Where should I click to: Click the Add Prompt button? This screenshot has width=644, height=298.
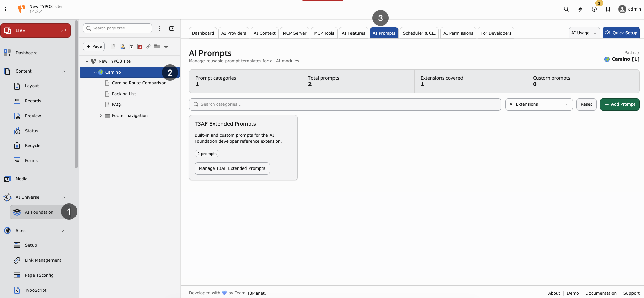click(x=620, y=104)
